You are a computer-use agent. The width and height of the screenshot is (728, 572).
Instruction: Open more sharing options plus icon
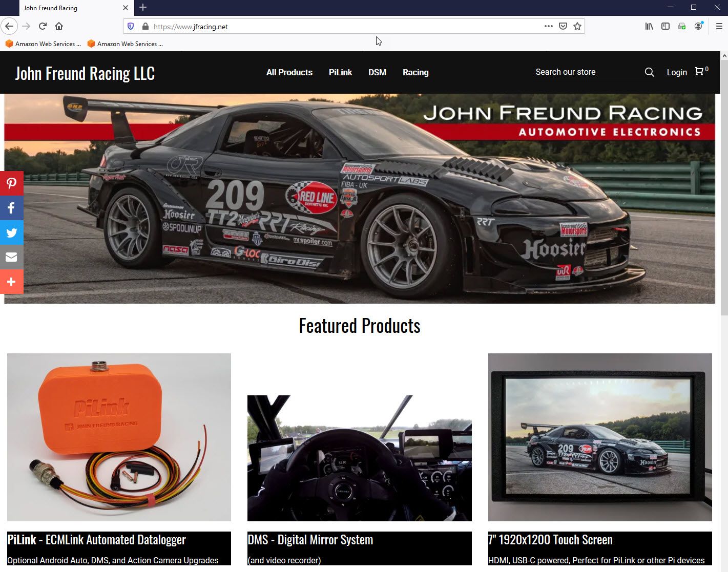click(11, 282)
